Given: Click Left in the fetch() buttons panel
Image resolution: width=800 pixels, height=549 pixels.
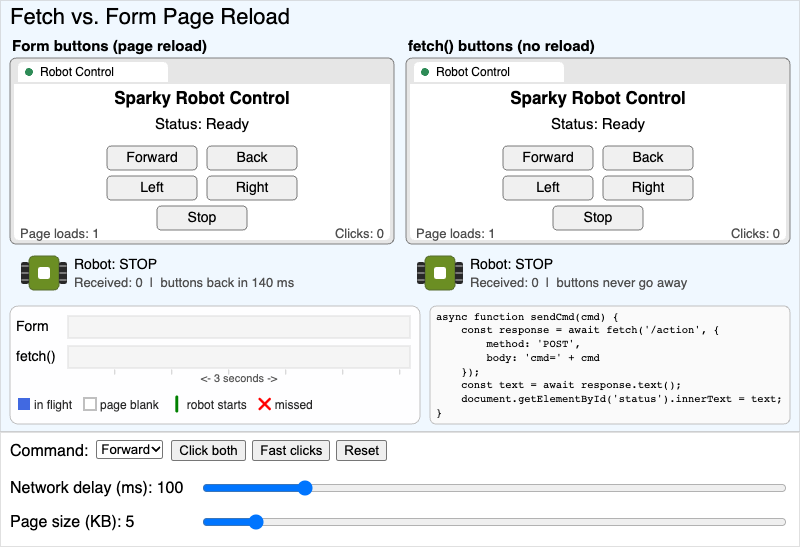Looking at the screenshot, I should (x=547, y=188).
